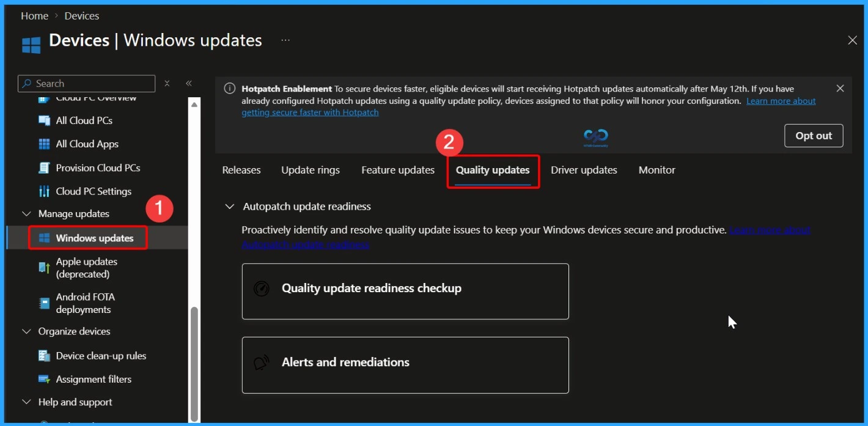Viewport: 868px width, 426px height.
Task: Open Provision Cloud PCs
Action: (x=97, y=167)
